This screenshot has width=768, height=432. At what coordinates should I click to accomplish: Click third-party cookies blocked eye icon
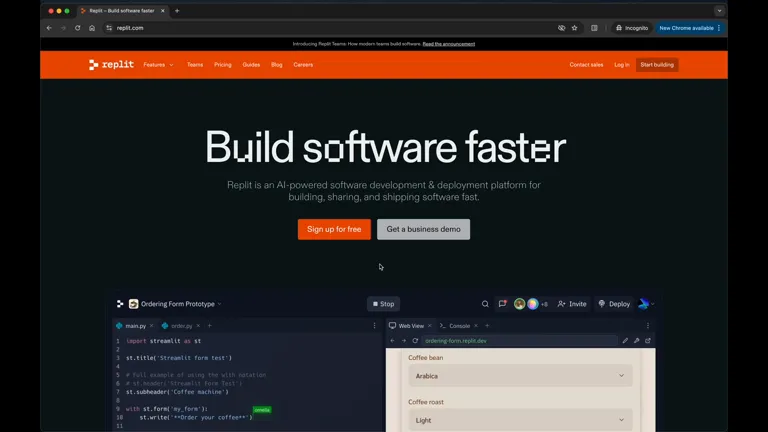561,28
